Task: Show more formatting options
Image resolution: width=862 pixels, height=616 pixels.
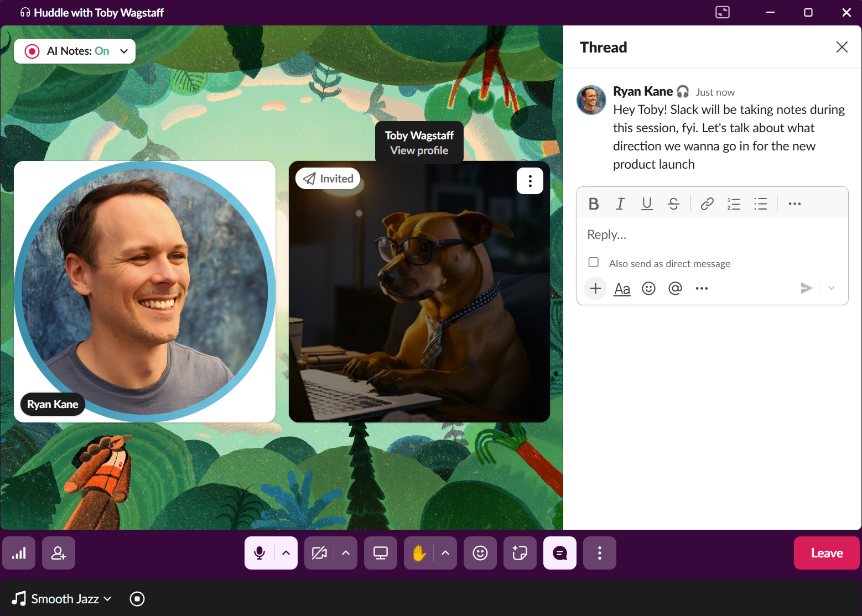Action: [x=795, y=204]
